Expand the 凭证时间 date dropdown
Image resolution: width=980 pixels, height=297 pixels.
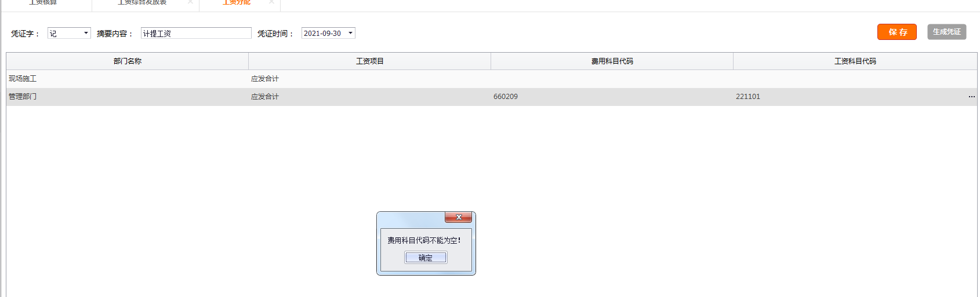pos(350,33)
